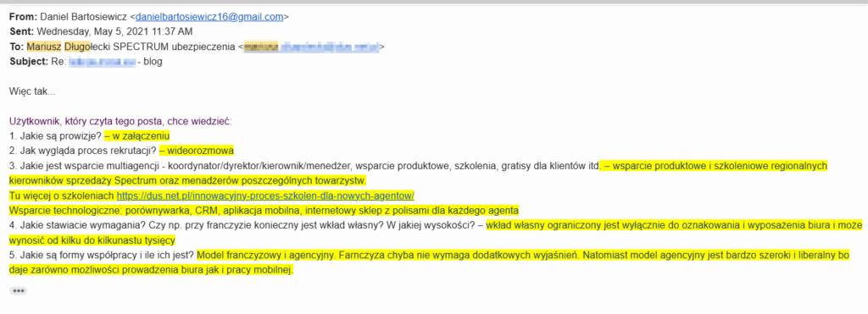Click '4. Jakie stawiacie wymagania?' question
This screenshot has width=868, height=314.
click(247, 225)
